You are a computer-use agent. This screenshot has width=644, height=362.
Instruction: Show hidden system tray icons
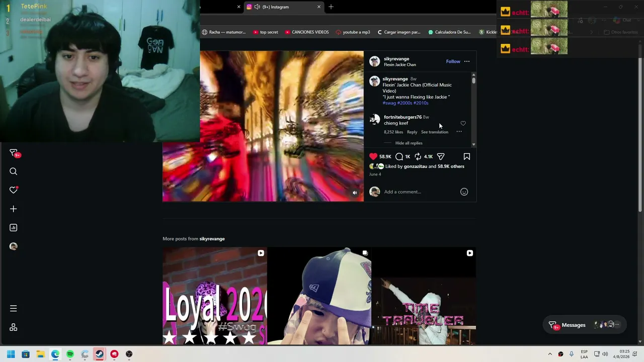[550, 354]
